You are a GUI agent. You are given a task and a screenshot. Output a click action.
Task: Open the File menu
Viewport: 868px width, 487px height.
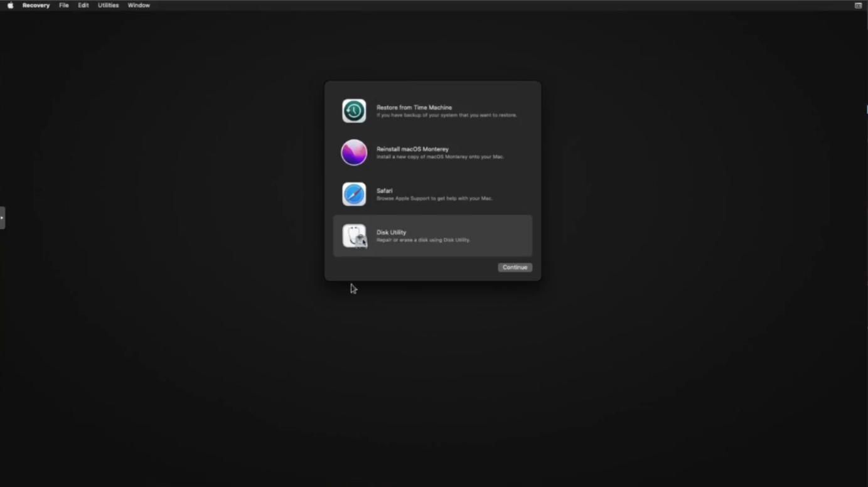[x=64, y=5]
